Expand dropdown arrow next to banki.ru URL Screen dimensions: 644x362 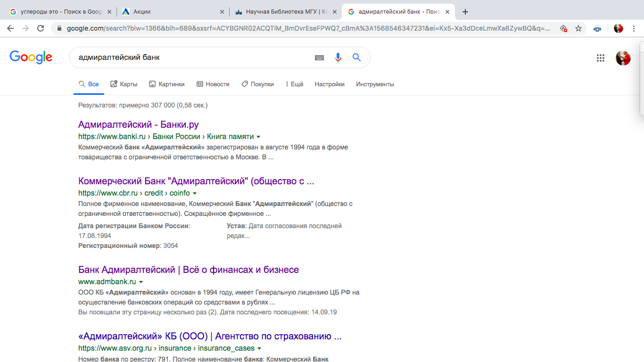tap(258, 137)
